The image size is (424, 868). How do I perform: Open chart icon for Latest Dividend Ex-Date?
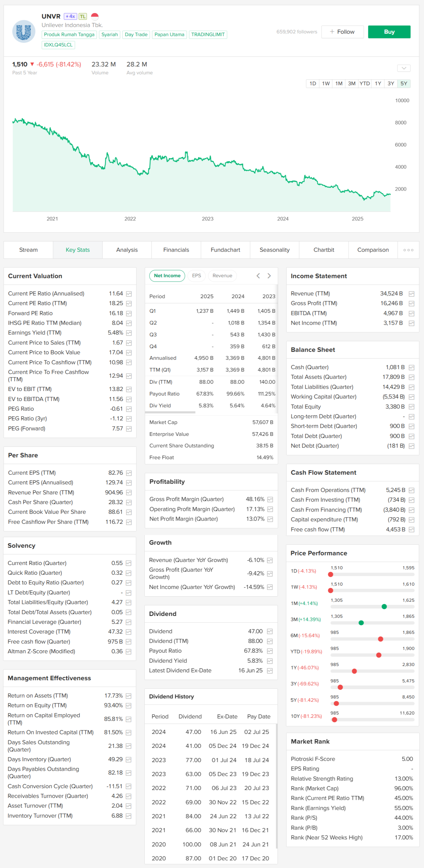269,671
